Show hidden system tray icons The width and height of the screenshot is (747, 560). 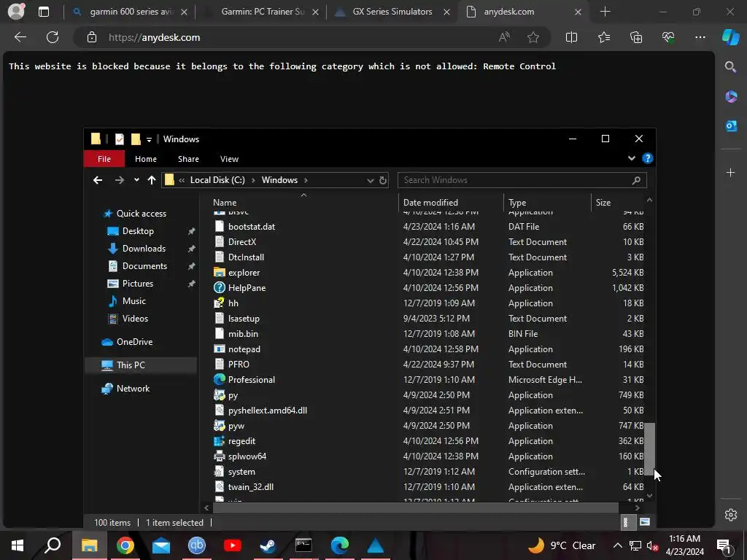(x=617, y=545)
